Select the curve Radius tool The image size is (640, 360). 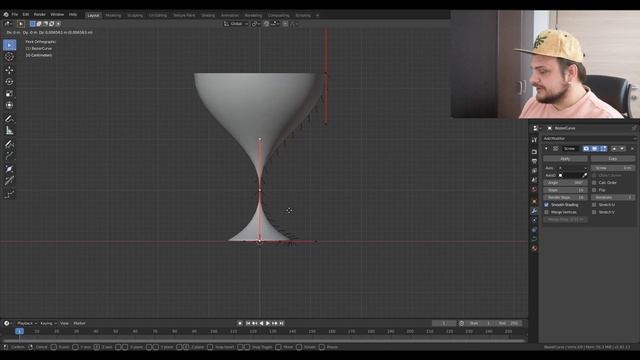9,169
